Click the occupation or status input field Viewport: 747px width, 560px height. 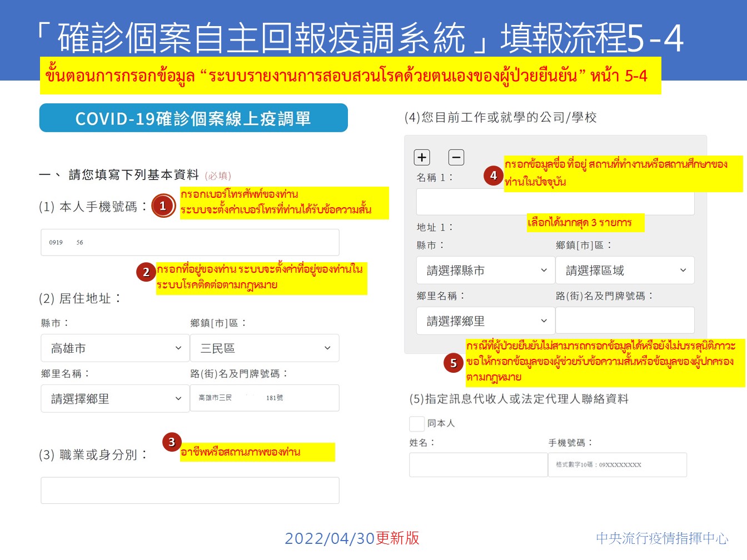(x=190, y=491)
